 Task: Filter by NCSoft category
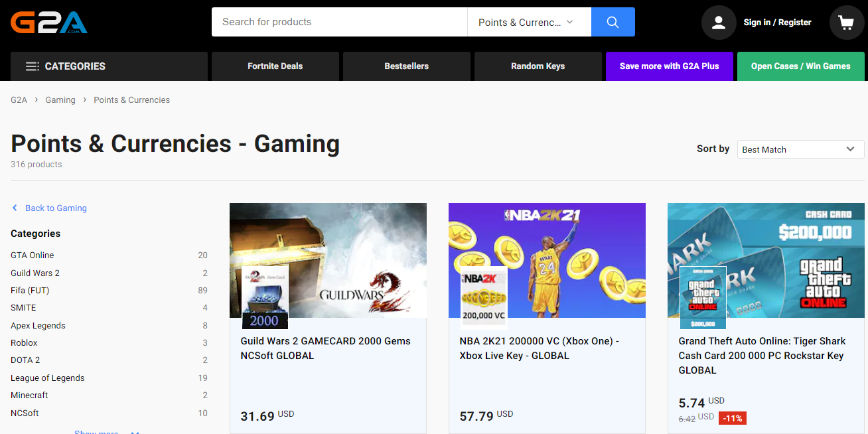click(109, 413)
